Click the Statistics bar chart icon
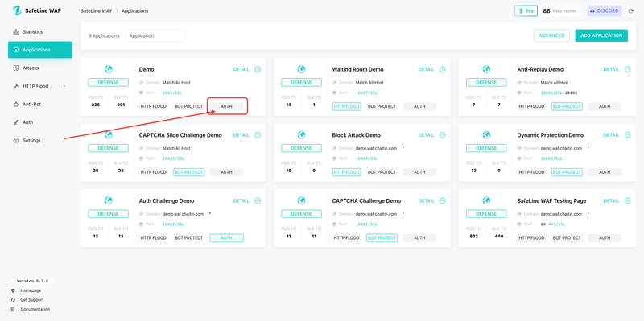 [x=16, y=31]
